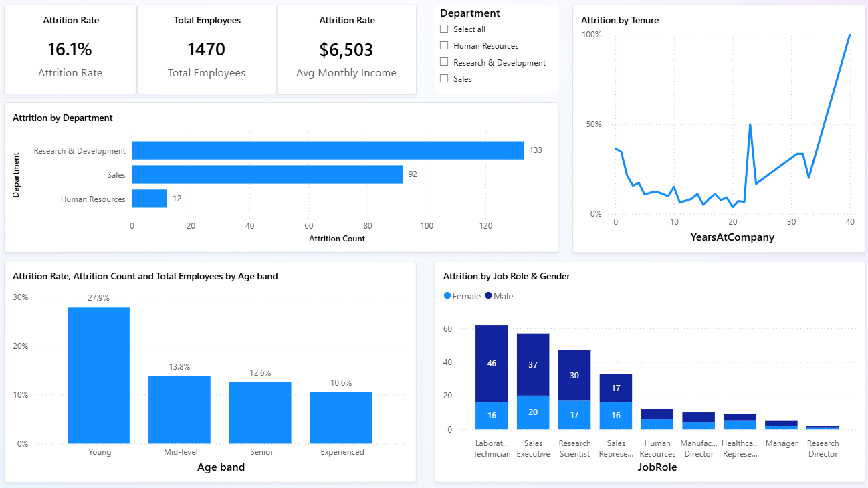Enable the Human Resources department filter
868x488 pixels.
tap(443, 45)
